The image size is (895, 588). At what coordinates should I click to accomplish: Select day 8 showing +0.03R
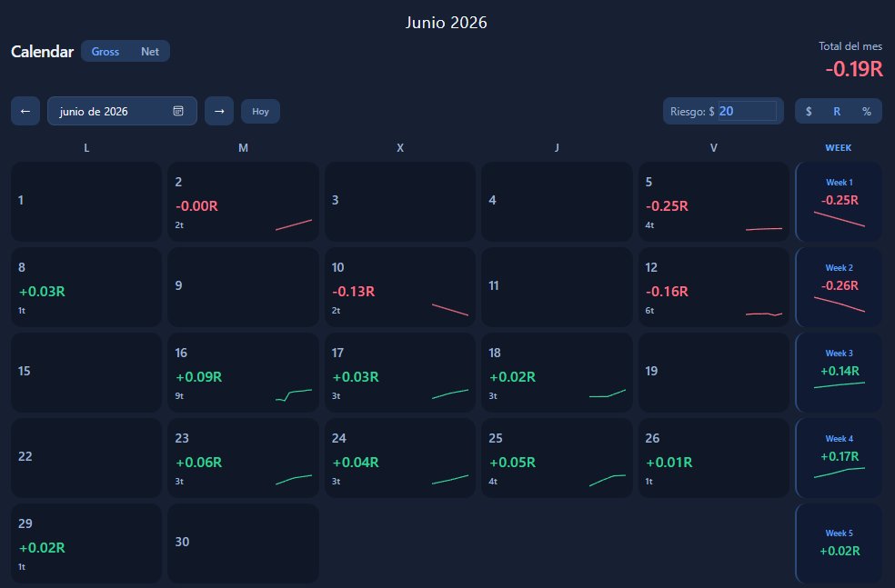point(86,287)
